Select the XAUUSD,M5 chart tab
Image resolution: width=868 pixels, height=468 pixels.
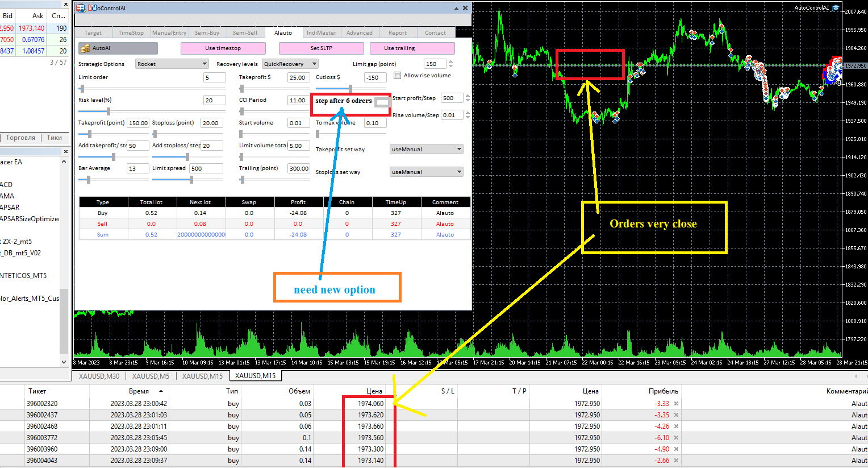click(x=151, y=376)
